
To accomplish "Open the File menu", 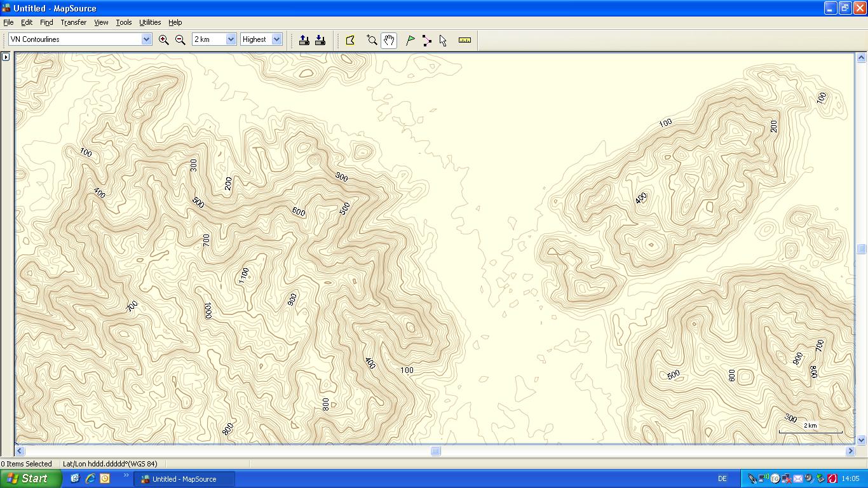I will click(x=8, y=22).
